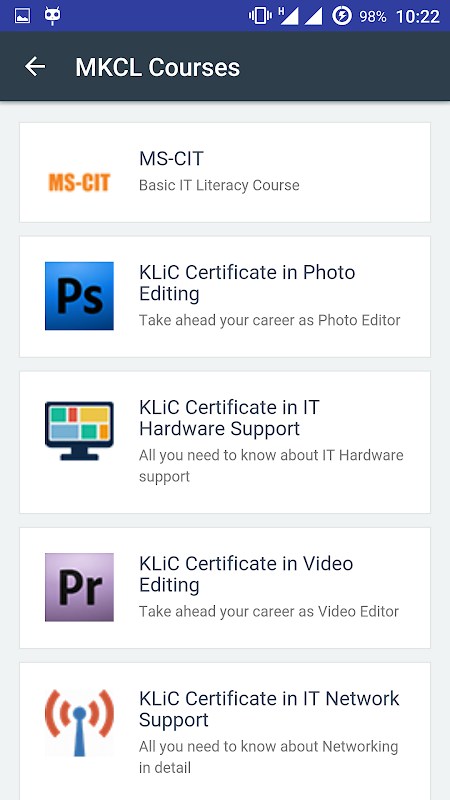
Task: Open KLiC Certificate in IT Hardware Support
Action: click(x=229, y=418)
